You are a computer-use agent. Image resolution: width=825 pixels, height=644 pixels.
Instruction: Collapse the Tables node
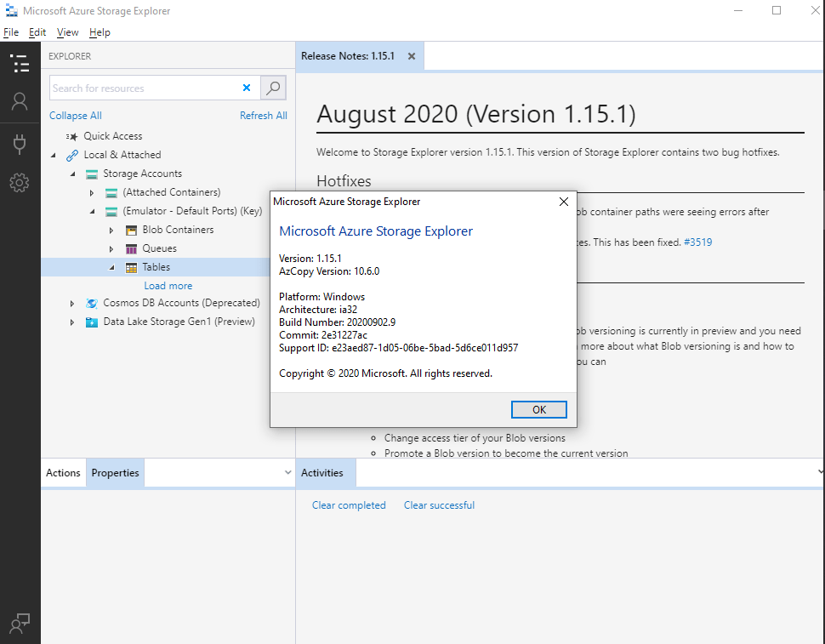(111, 268)
